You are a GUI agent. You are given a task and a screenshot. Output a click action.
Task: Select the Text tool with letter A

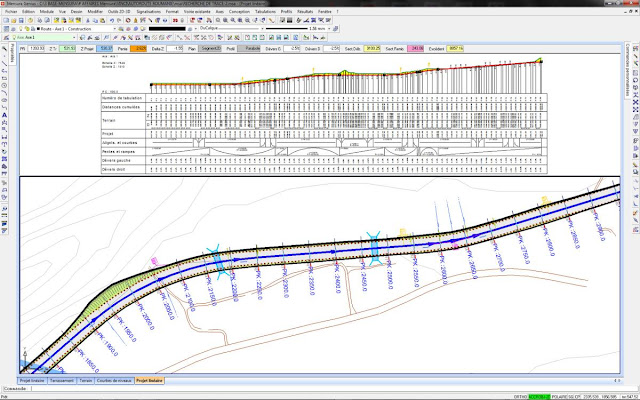coord(5,115)
